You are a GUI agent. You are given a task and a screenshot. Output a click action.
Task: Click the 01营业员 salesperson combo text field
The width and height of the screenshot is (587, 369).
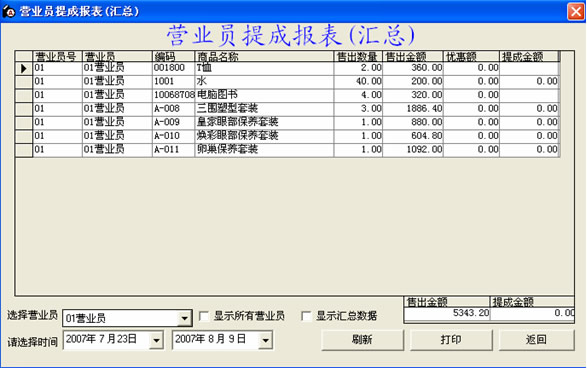coord(120,318)
